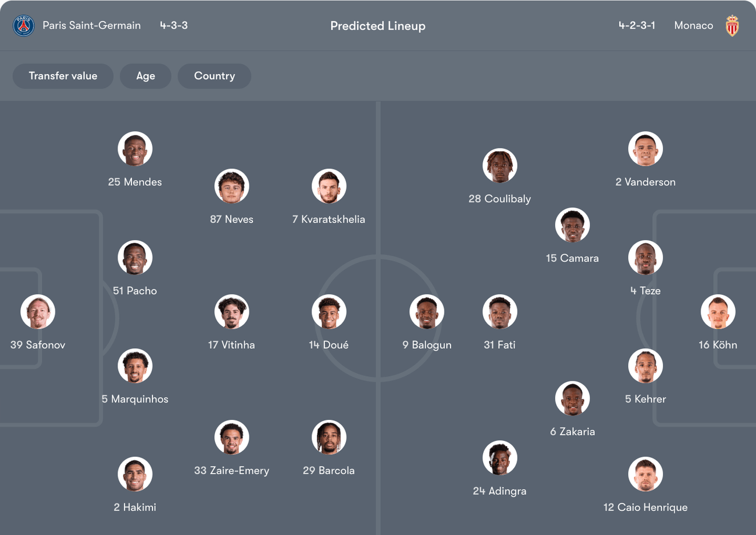Toggle the Age filter pill
The image size is (756, 535).
(x=145, y=76)
